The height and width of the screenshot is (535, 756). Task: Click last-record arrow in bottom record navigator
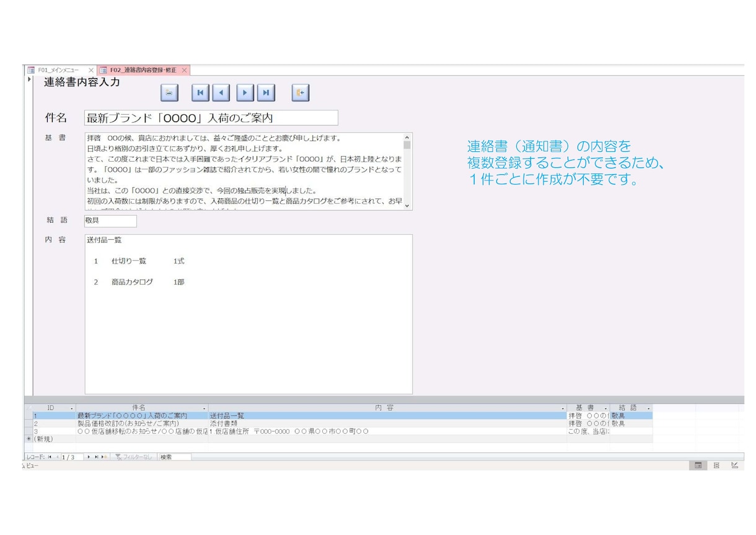(96, 457)
